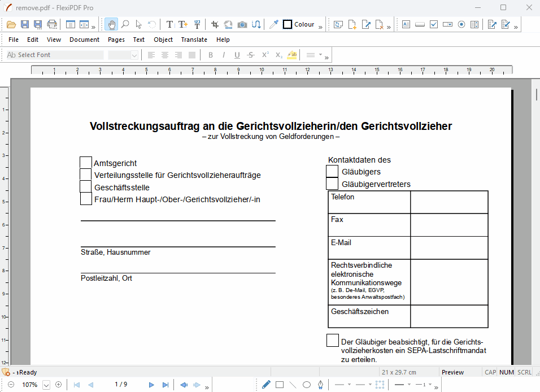The image size is (540, 392).
Task: Go to the next page
Action: point(151,385)
